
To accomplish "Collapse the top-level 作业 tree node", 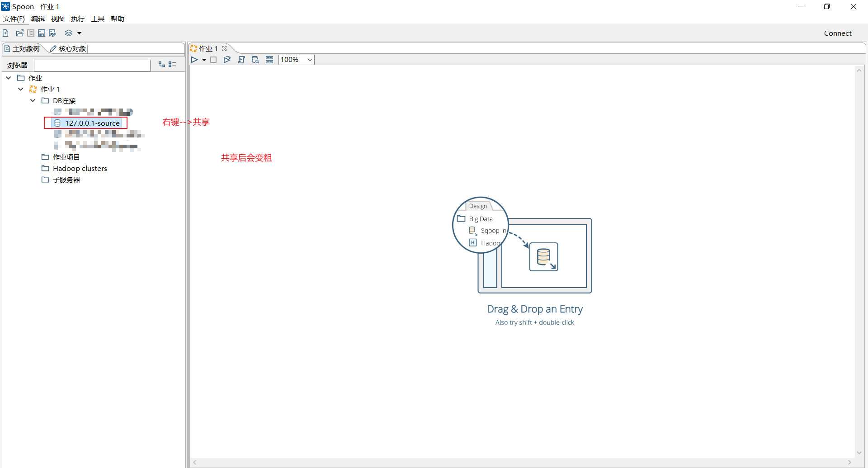I will [9, 78].
